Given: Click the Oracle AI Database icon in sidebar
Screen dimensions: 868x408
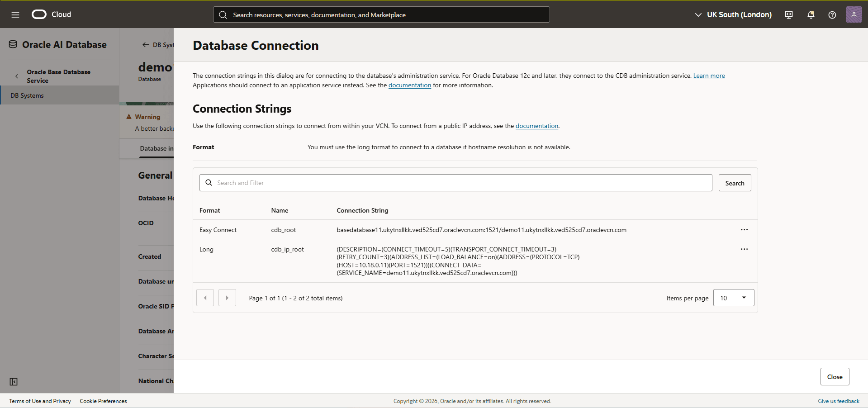Looking at the screenshot, I should (13, 44).
